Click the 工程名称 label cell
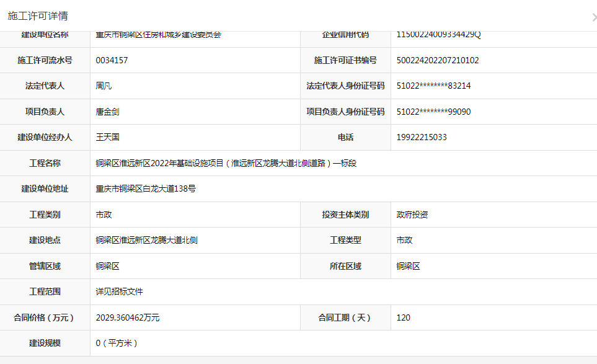The height and width of the screenshot is (364, 597). tap(45, 163)
